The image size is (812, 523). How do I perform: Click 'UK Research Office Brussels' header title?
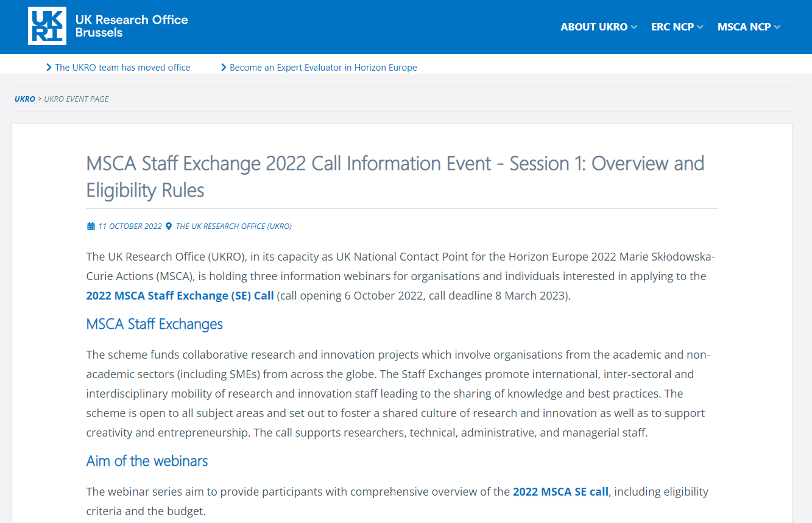coord(132,26)
